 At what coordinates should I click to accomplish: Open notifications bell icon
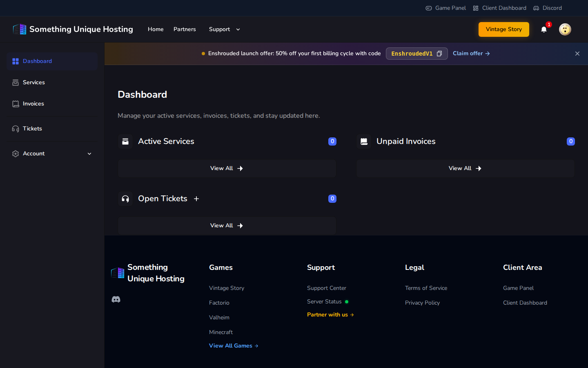[544, 29]
